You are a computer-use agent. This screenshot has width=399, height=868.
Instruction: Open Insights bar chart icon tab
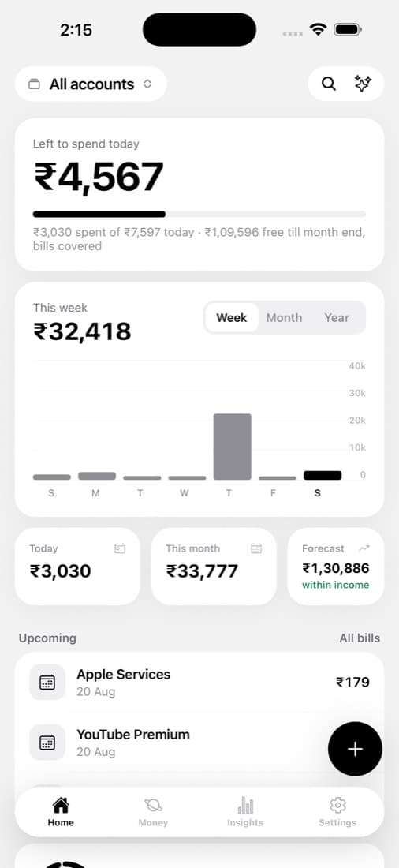[x=245, y=805]
